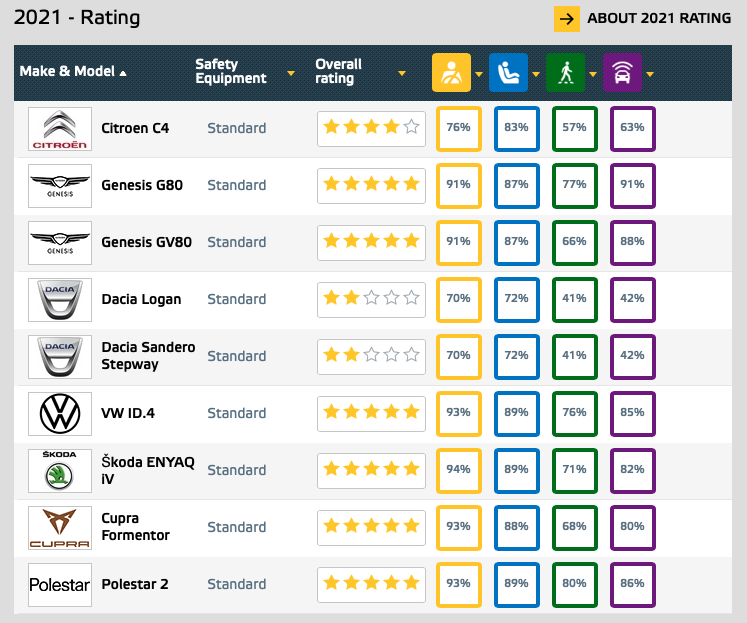
Task: Click the blue Child Occupant icon
Action: tap(508, 73)
